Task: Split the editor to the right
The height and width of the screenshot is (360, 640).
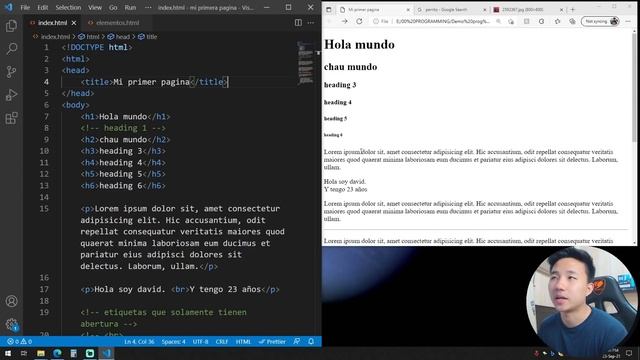Action: (298, 23)
